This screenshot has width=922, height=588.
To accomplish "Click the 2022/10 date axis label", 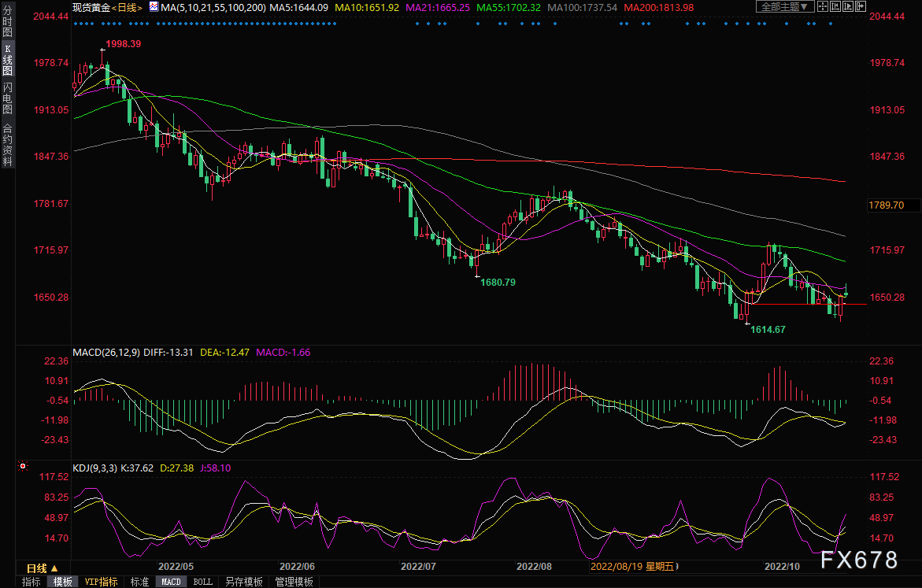I will pyautogui.click(x=782, y=566).
